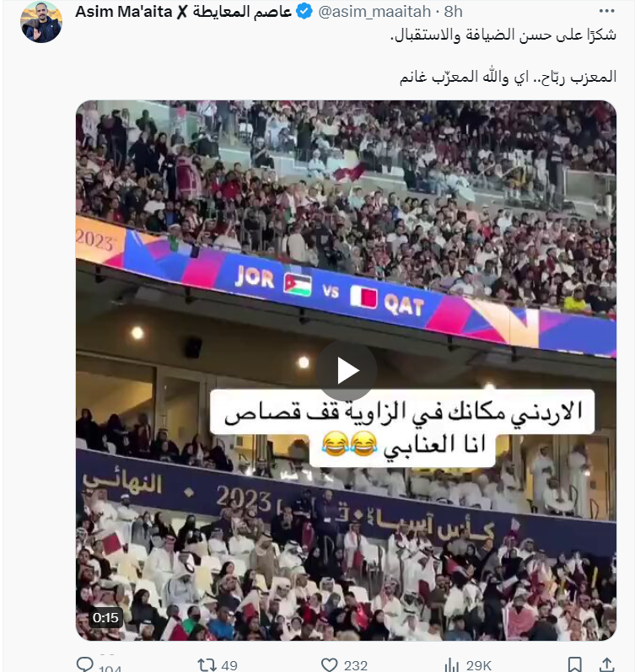Image resolution: width=635 pixels, height=672 pixels.
Task: Click the second Arabic line of tweet text
Action: (x=509, y=77)
